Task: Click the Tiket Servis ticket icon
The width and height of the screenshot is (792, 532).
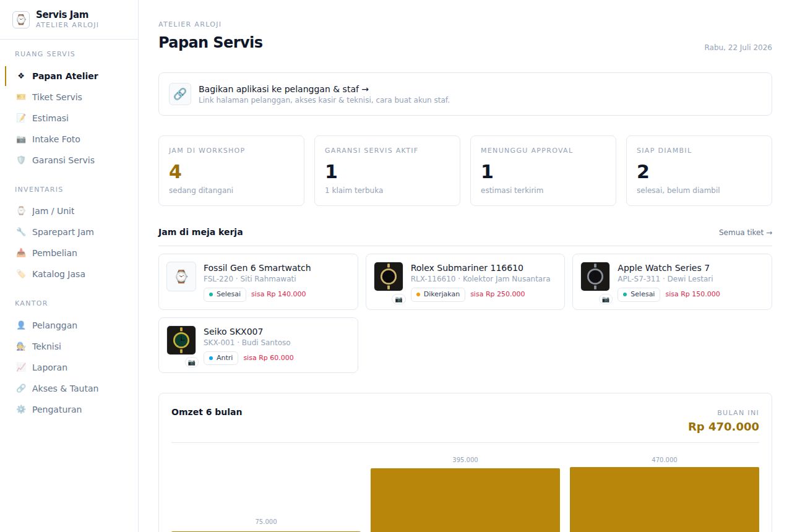Action: click(x=21, y=97)
